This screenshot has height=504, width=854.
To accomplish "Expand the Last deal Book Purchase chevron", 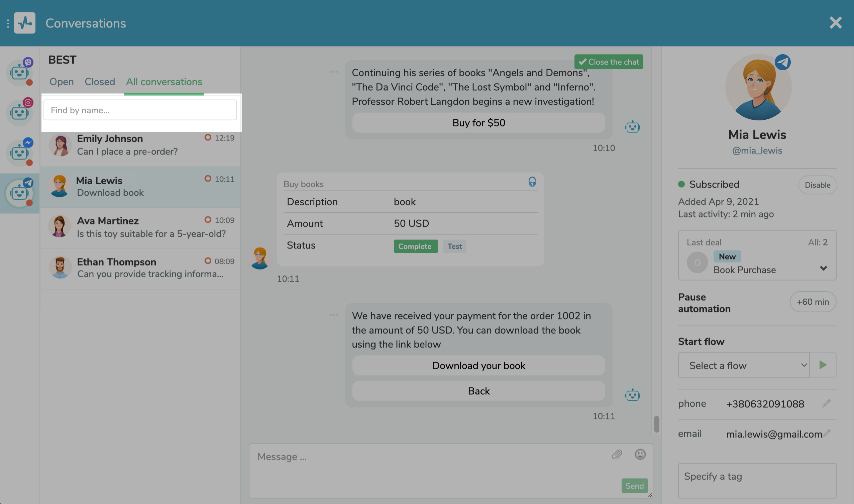I will tap(823, 268).
